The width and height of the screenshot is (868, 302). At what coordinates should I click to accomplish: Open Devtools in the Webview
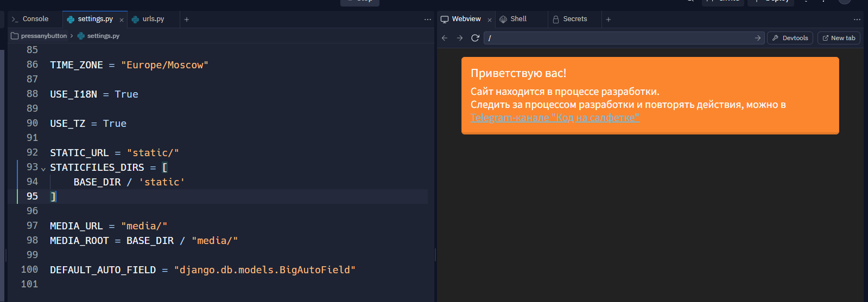coord(790,38)
